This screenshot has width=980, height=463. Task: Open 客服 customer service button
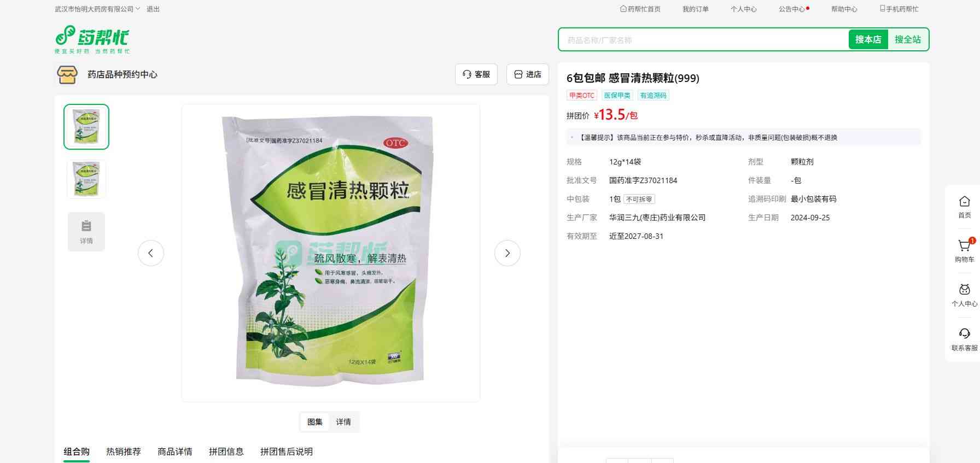(476, 74)
